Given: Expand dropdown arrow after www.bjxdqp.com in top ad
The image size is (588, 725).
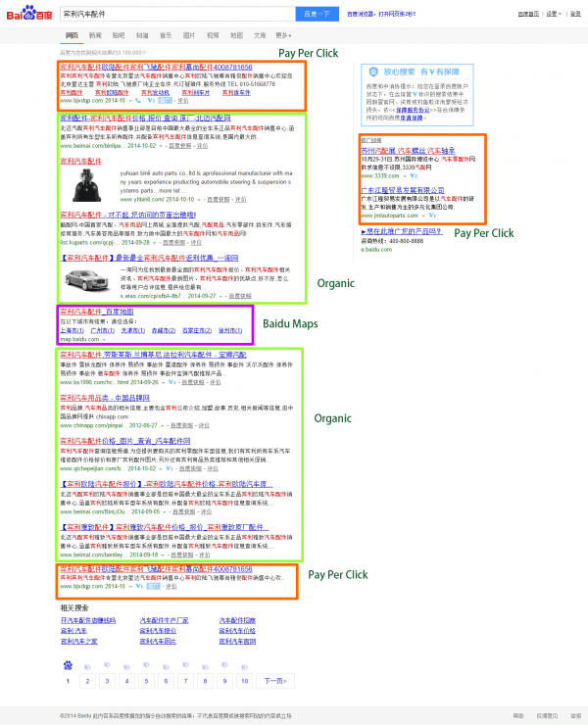Looking at the screenshot, I should pos(130,101).
